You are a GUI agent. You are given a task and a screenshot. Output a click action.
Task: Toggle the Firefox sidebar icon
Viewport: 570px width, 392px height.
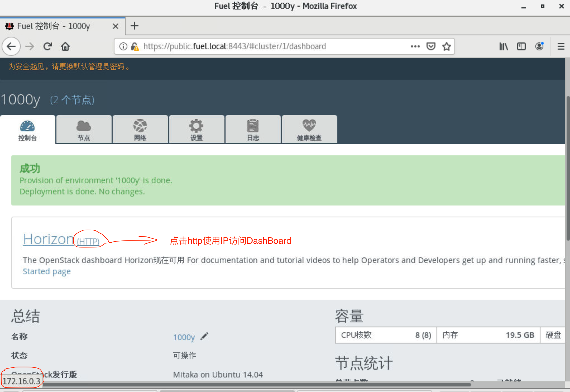coord(521,46)
